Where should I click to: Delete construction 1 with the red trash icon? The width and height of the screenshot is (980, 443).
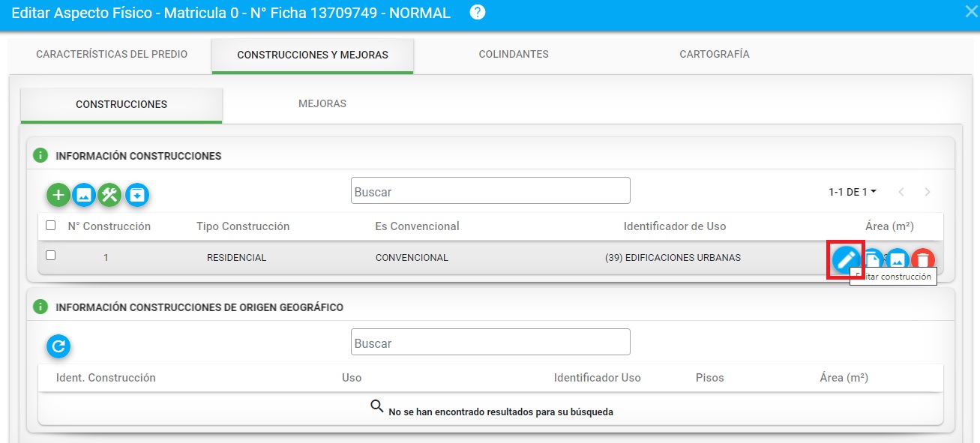(923, 259)
